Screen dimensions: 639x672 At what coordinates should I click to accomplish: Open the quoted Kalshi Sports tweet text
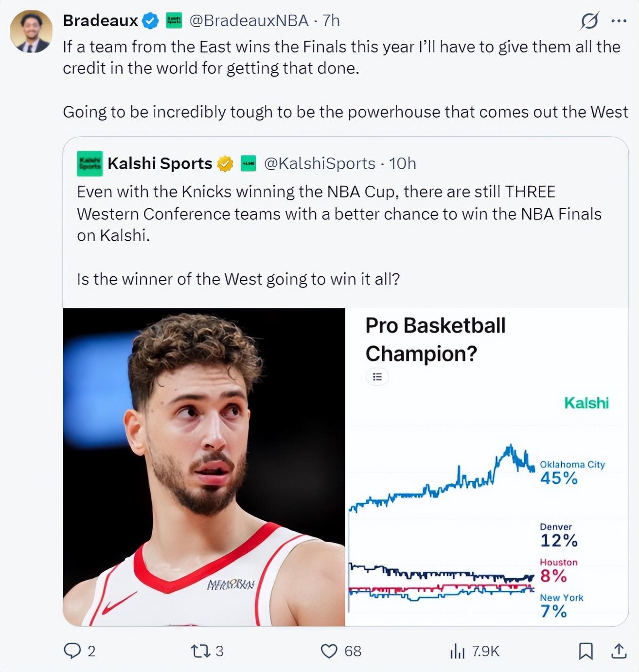[x=339, y=213]
